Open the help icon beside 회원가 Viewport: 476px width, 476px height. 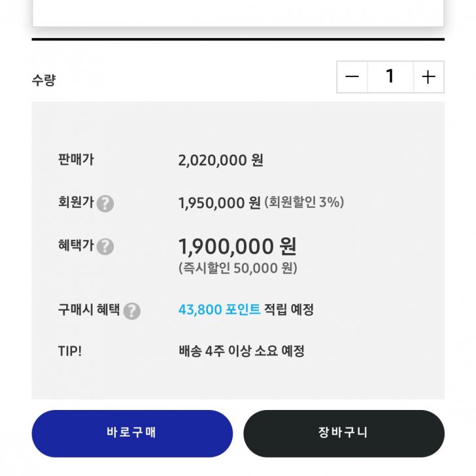pos(105,204)
